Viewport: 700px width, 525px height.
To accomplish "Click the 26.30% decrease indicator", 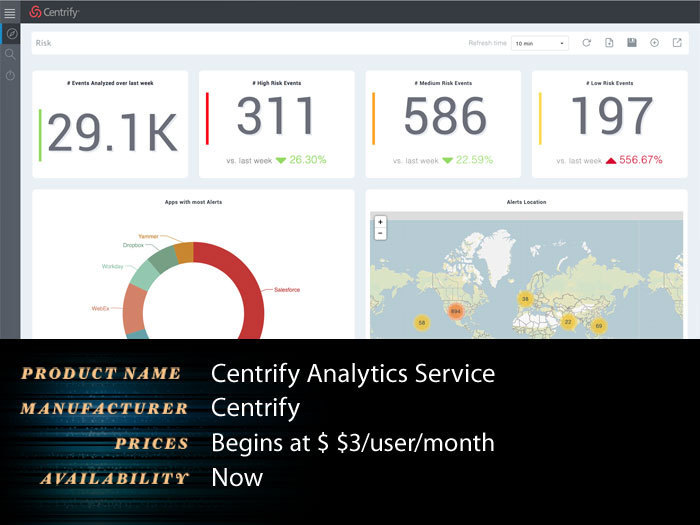I will tap(301, 160).
